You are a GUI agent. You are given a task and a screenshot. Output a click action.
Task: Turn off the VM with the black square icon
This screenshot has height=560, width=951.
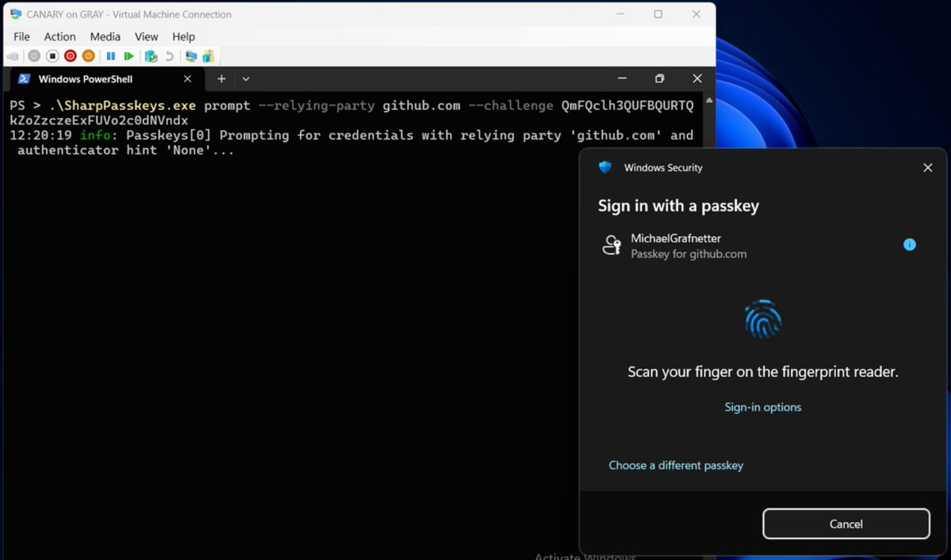[x=52, y=56]
